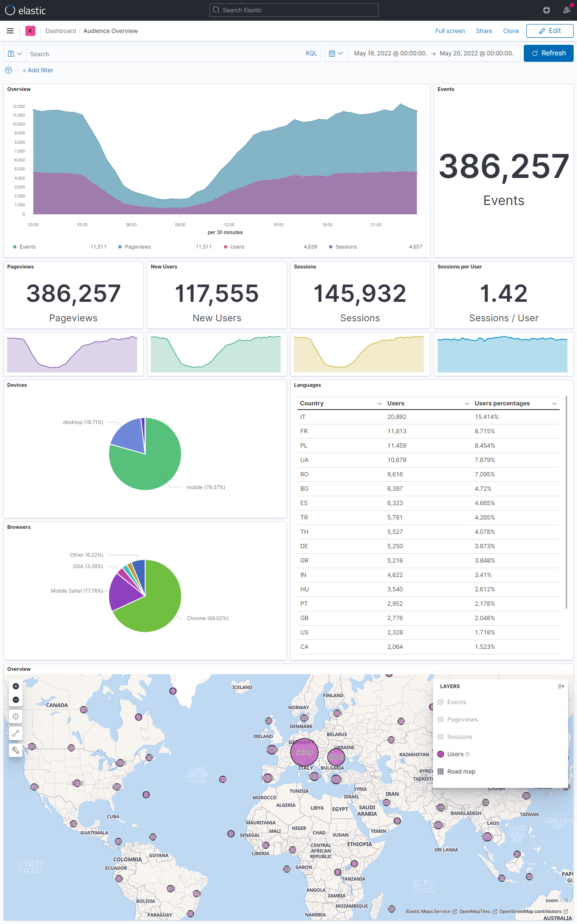
Task: Open the Kibana space avatar K
Action: point(30,31)
